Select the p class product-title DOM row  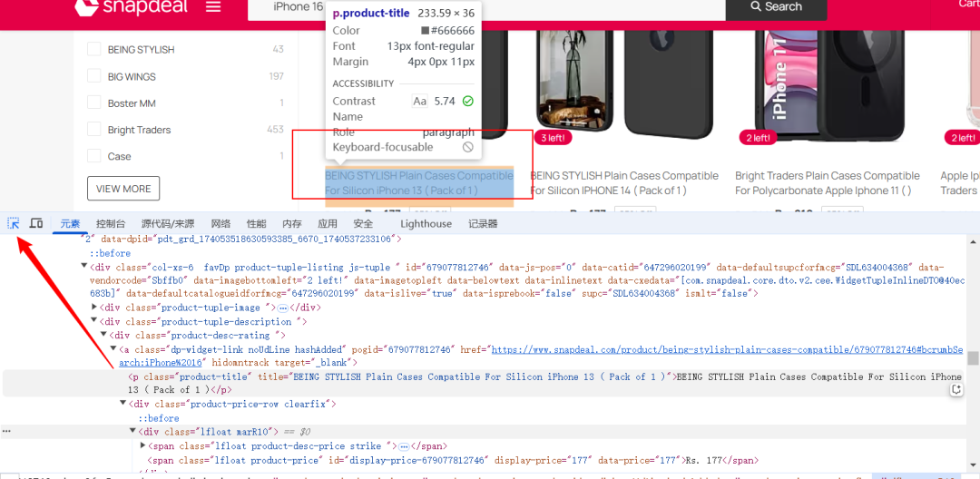coord(482,383)
